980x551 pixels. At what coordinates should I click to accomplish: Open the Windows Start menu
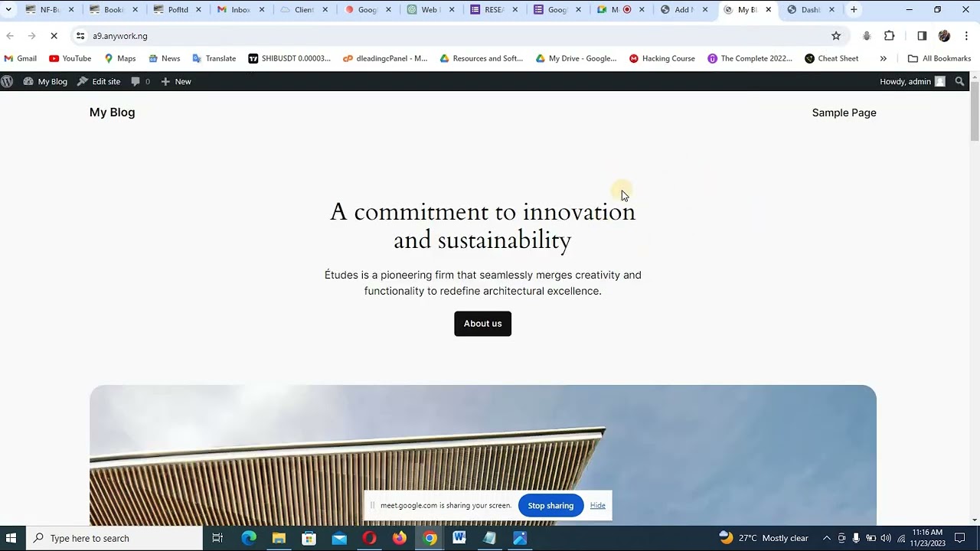[x=11, y=538]
